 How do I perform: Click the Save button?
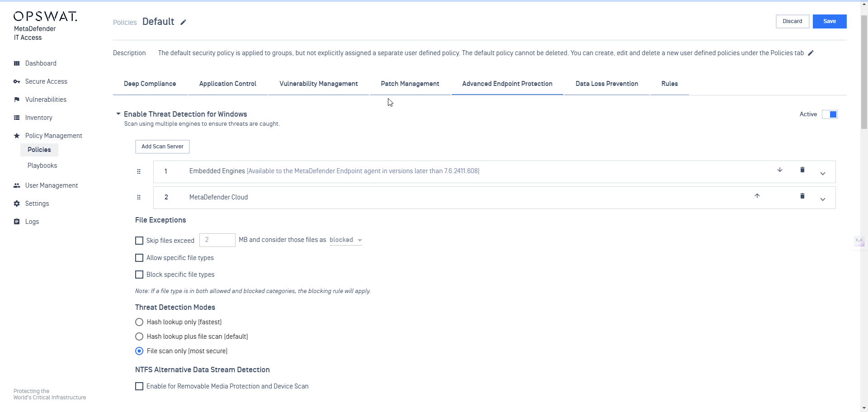click(830, 21)
